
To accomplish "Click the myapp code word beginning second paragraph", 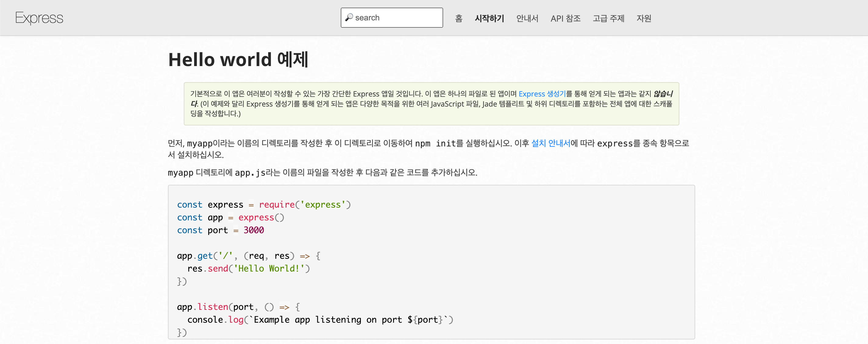I will [x=181, y=173].
